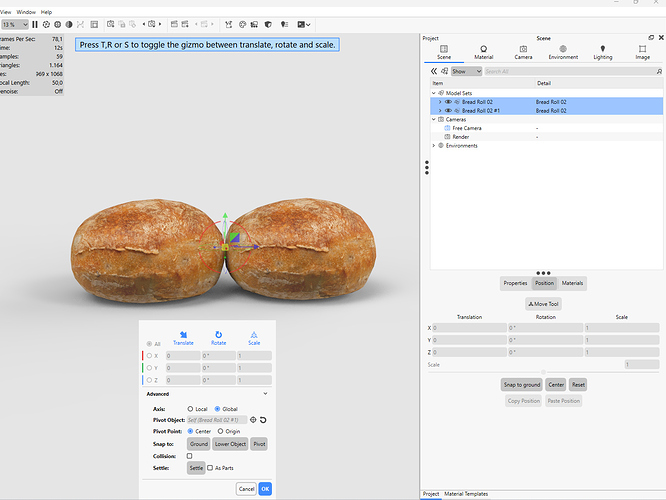Toggle visibility eye of Bread Roll 02
Image resolution: width=666 pixels, height=500 pixels.
(448, 102)
